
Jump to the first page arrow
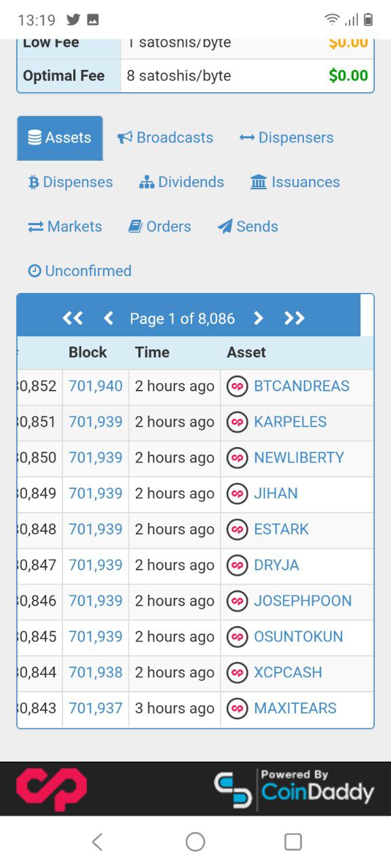pyautogui.click(x=73, y=318)
